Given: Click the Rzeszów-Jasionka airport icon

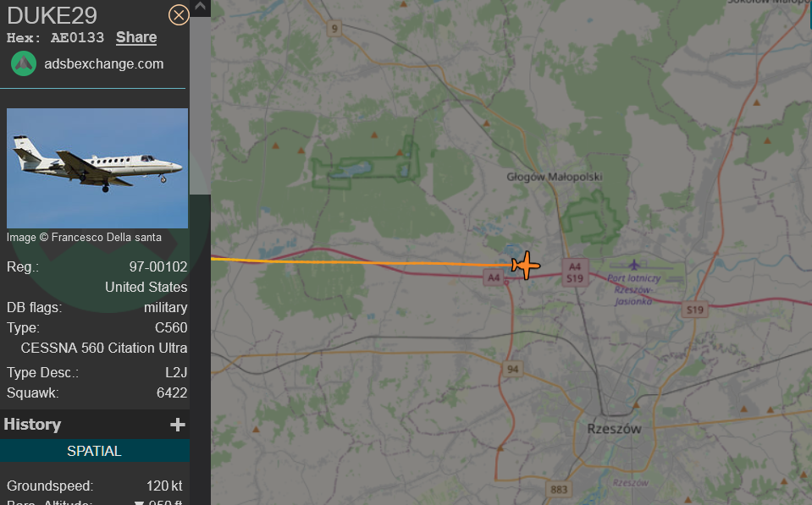Looking at the screenshot, I should (x=634, y=266).
